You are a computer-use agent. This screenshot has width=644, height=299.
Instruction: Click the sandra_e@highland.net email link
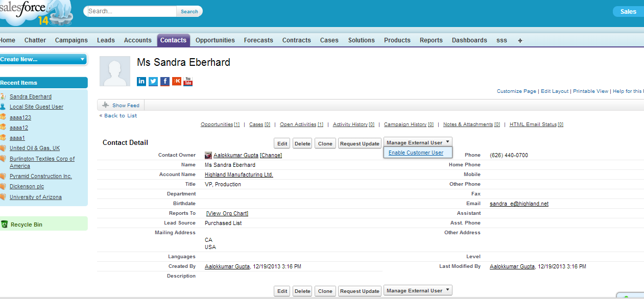[x=519, y=204]
